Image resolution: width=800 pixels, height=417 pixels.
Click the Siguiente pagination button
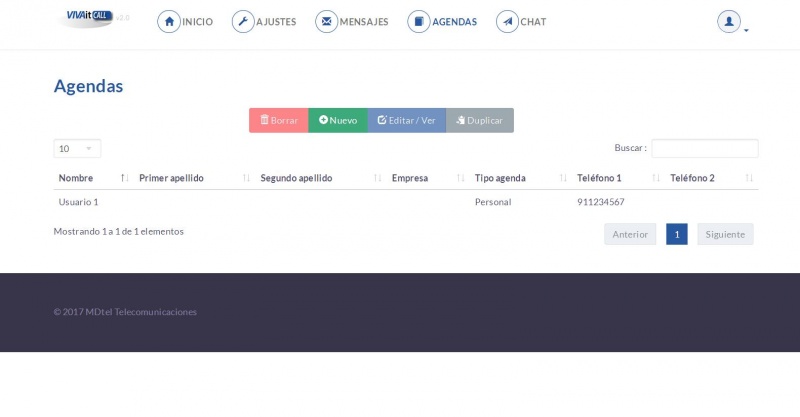click(x=725, y=234)
